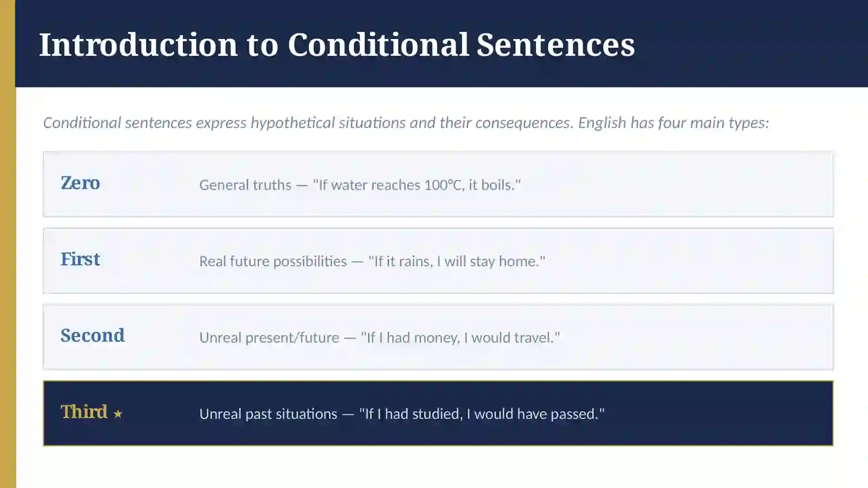This screenshot has height=488, width=868.
Task: Select the Third conditional label
Action: click(x=84, y=412)
